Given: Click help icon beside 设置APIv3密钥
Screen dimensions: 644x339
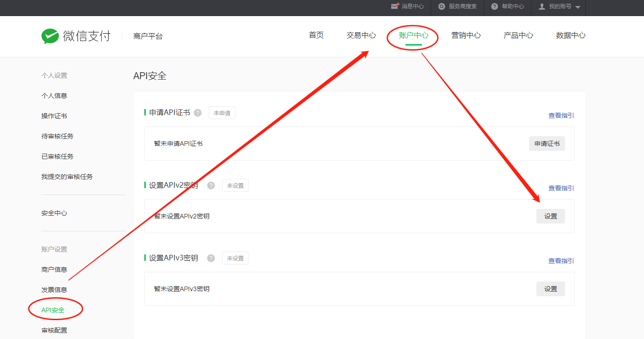Looking at the screenshot, I should pos(211,258).
